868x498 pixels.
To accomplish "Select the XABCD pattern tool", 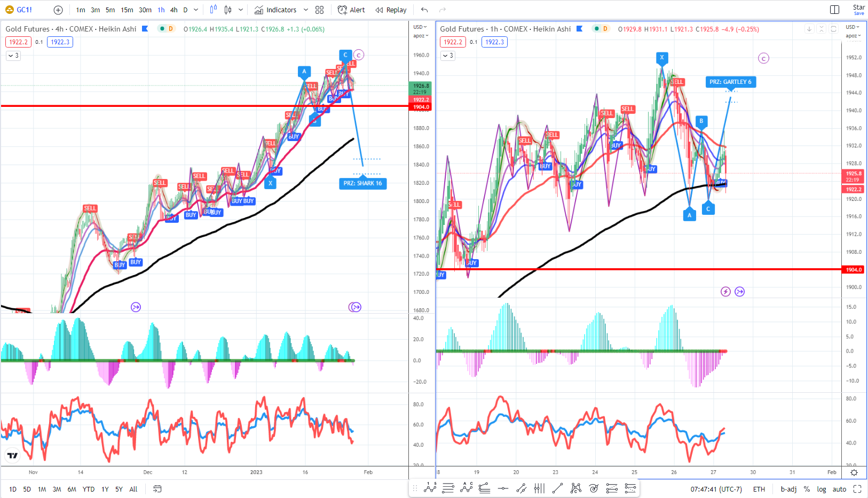I will [x=576, y=488].
